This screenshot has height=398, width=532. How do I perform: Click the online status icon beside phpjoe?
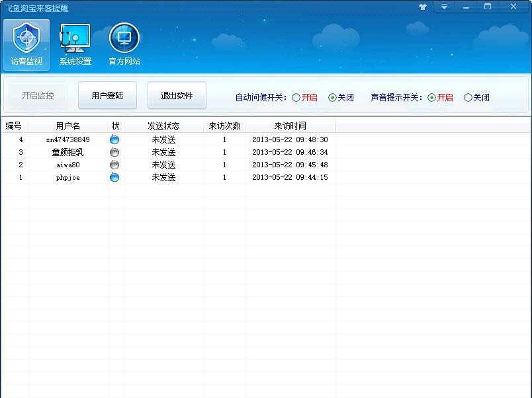click(x=114, y=177)
